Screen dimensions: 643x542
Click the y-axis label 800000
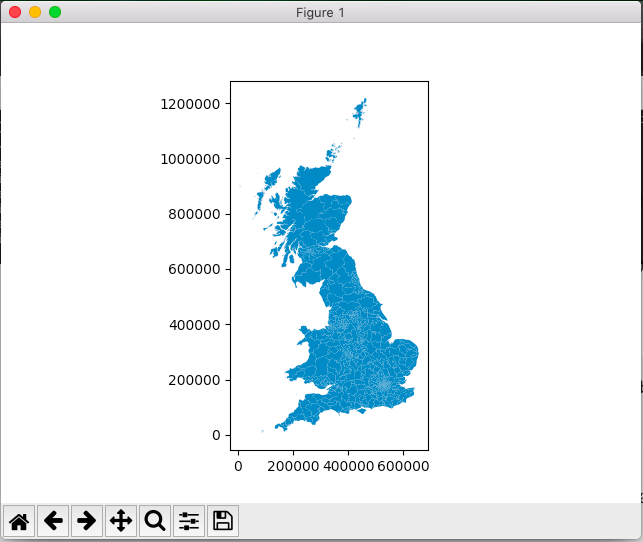194,214
